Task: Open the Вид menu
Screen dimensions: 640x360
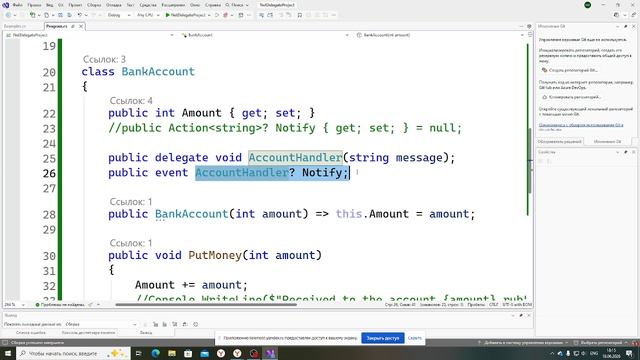Action: click(x=49, y=5)
